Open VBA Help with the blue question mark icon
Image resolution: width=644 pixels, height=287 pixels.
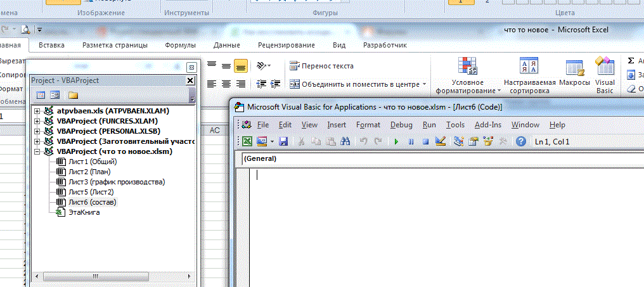[521, 142]
